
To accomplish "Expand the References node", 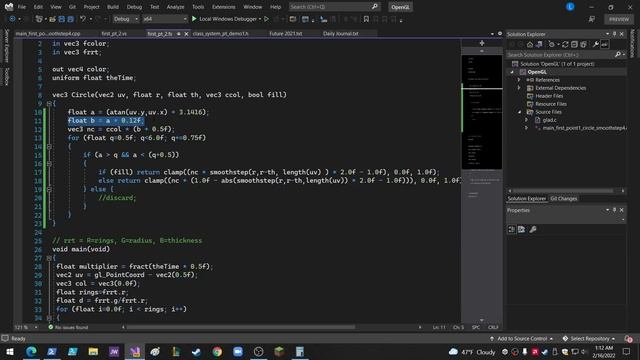I will click(x=519, y=80).
